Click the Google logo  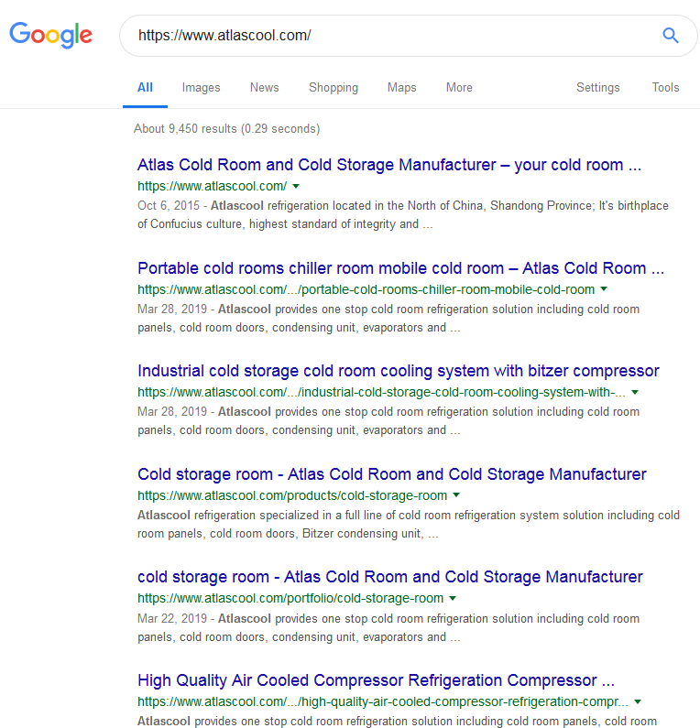coord(51,36)
